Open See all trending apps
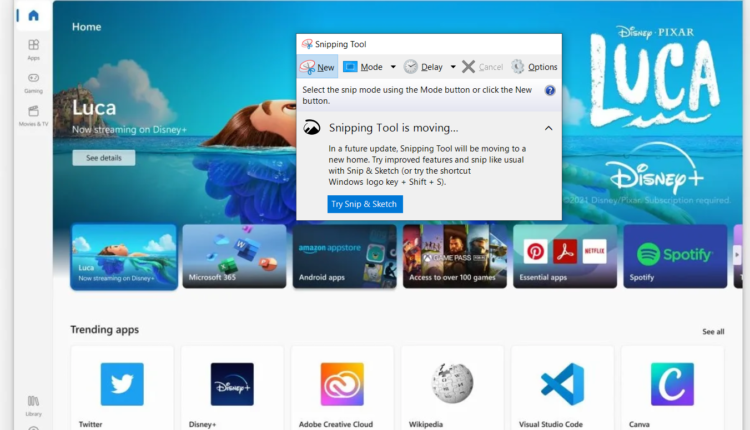This screenshot has height=430, width=750. pyautogui.click(x=713, y=331)
